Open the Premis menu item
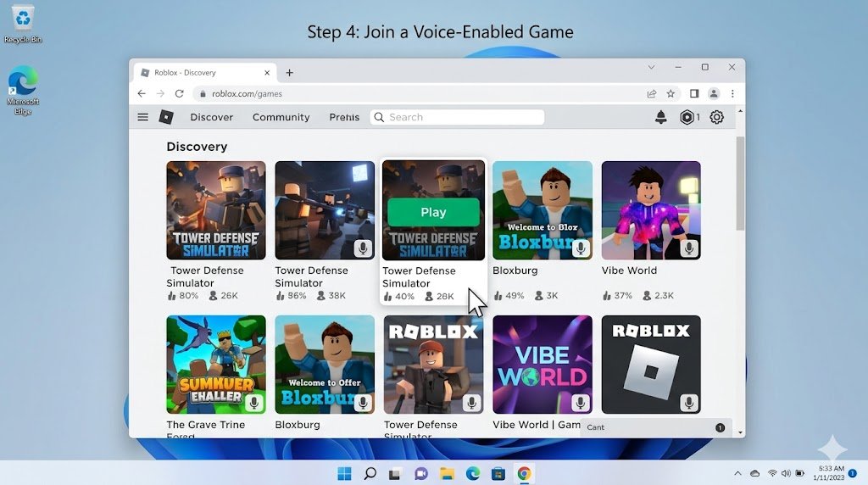This screenshot has width=868, height=485. 344,117
